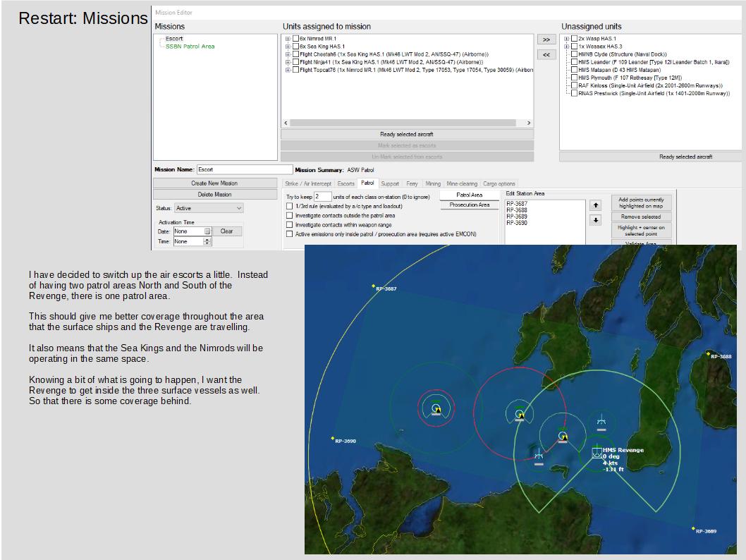Click the Mission Name input field
The height and width of the screenshot is (560, 746).
click(x=245, y=169)
